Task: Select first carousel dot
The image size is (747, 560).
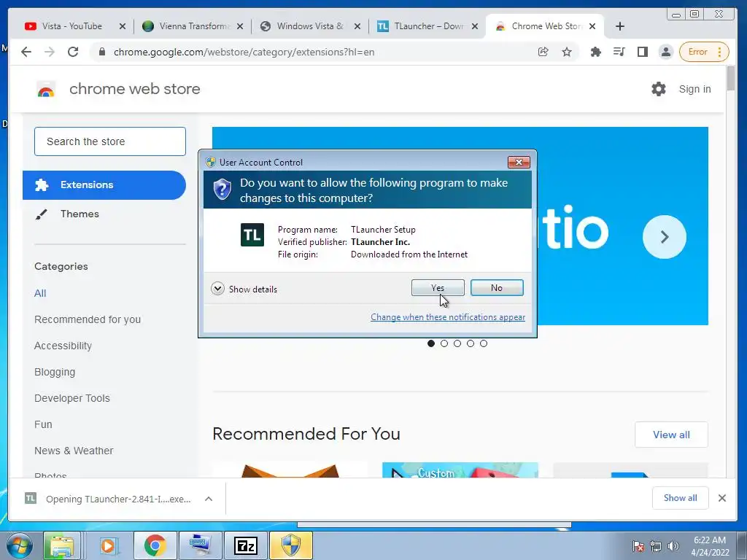Action: click(x=431, y=343)
